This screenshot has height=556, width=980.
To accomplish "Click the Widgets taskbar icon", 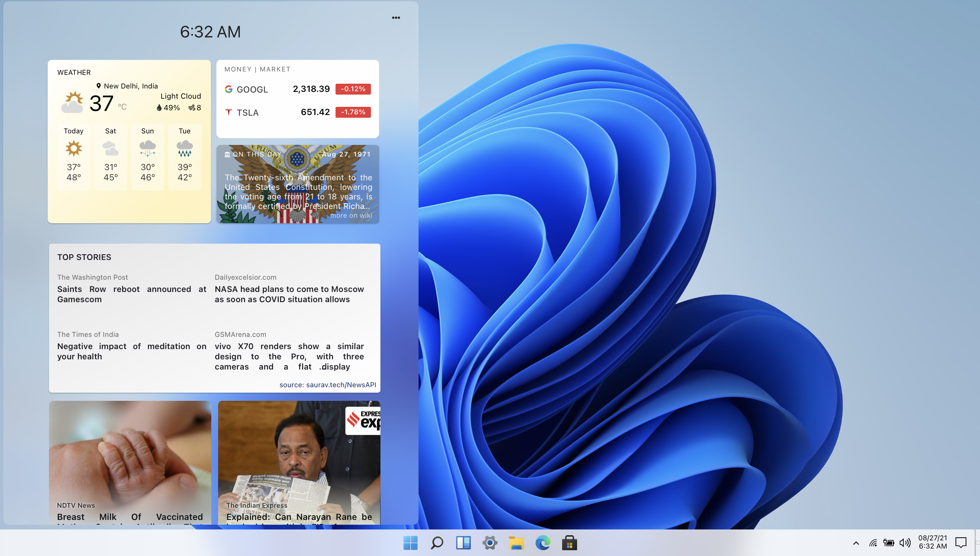I will [463, 543].
